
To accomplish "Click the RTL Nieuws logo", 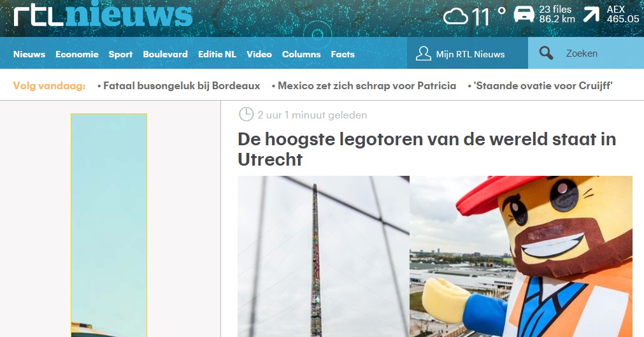I will (x=103, y=15).
